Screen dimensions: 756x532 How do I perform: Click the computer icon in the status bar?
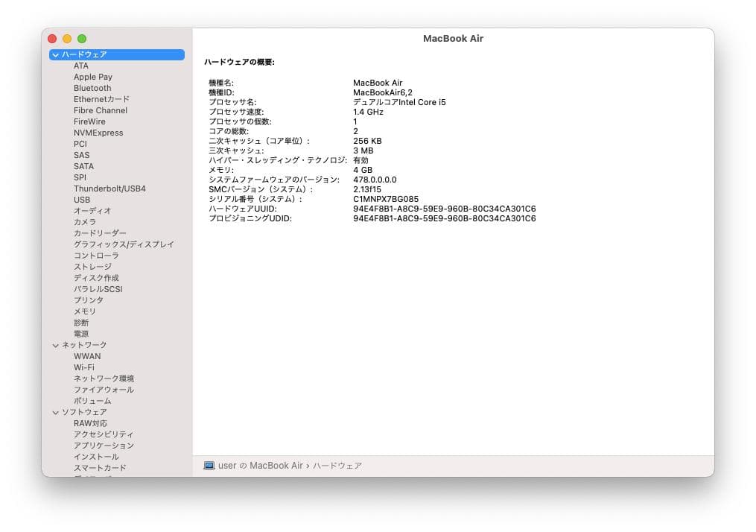pos(210,465)
